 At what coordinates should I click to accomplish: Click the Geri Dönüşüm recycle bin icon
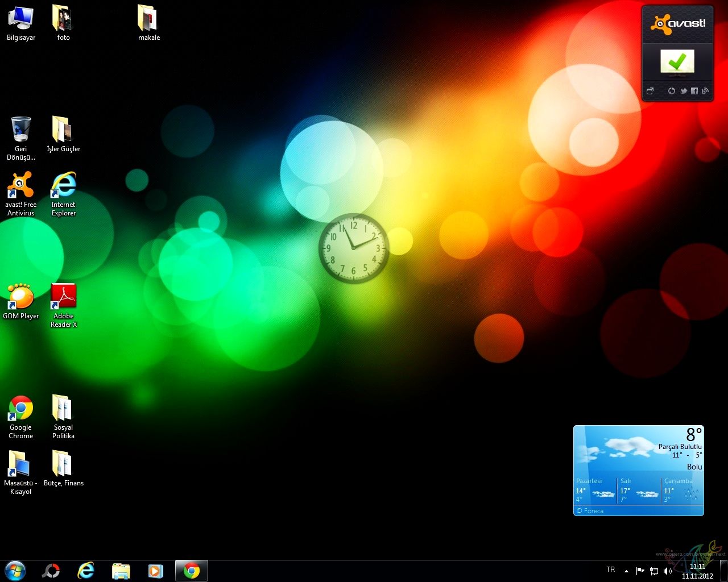point(21,138)
